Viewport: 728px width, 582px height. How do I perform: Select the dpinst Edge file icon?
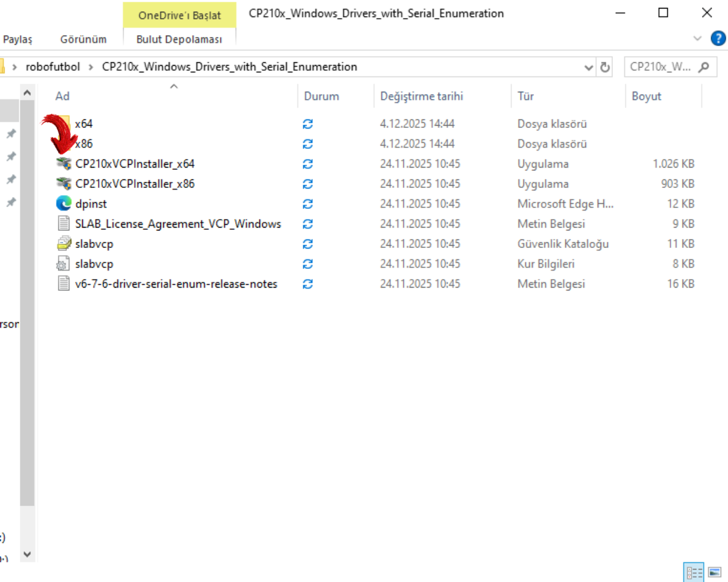point(64,204)
